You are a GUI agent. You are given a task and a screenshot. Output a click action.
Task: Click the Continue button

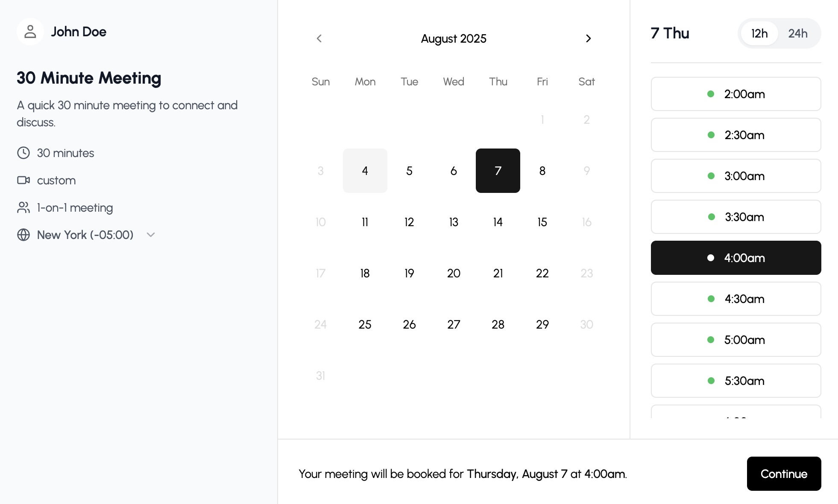(784, 474)
